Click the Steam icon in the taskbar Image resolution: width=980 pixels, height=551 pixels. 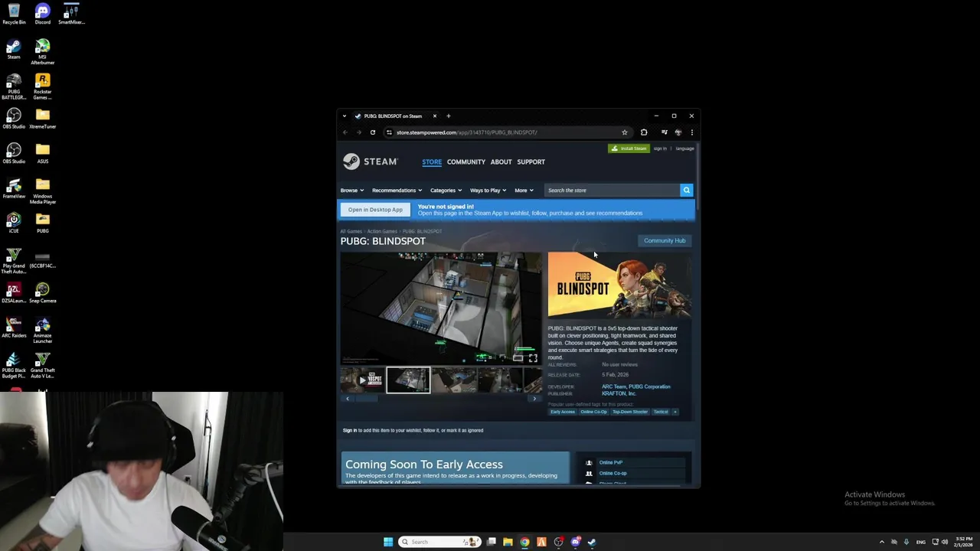tap(592, 542)
